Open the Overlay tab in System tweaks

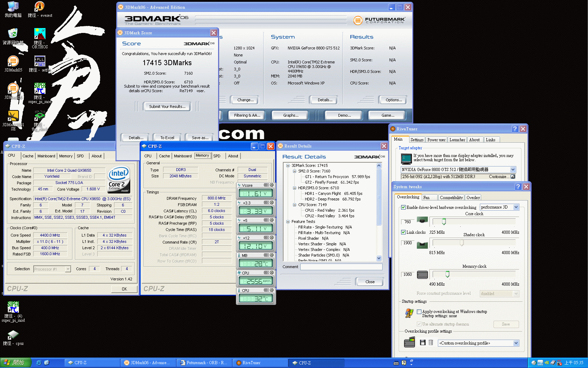pos(473,198)
